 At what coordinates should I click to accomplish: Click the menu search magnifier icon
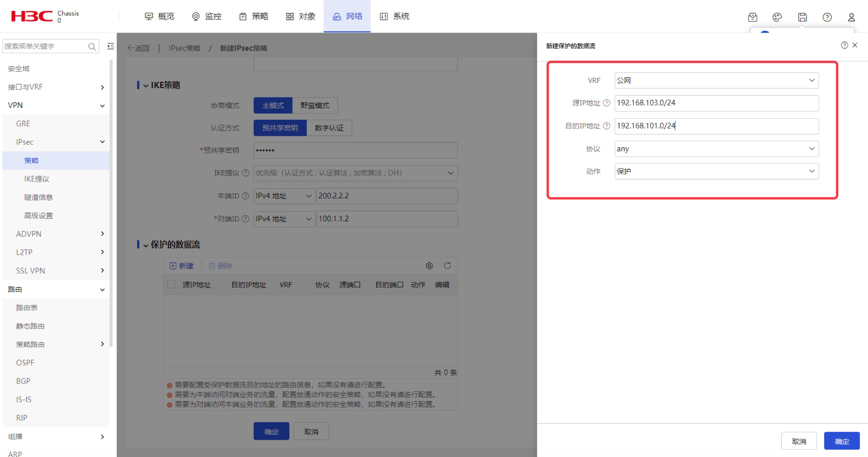[x=92, y=47]
